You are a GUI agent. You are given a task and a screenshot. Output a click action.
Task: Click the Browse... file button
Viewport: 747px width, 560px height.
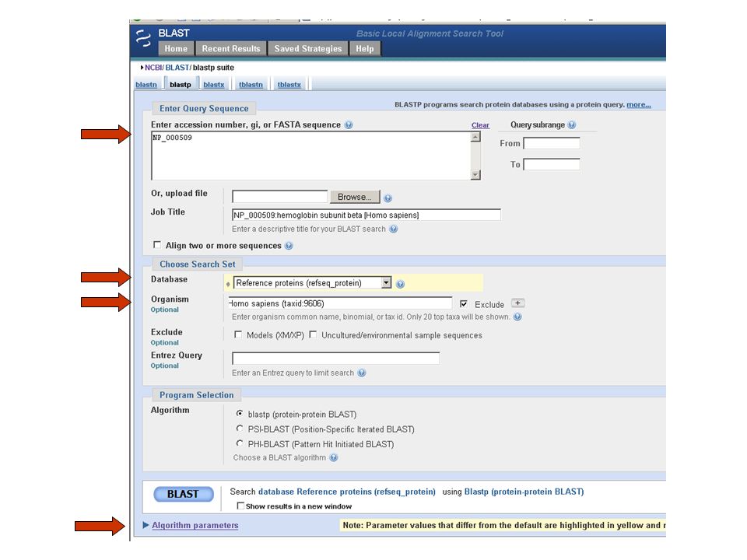355,197
